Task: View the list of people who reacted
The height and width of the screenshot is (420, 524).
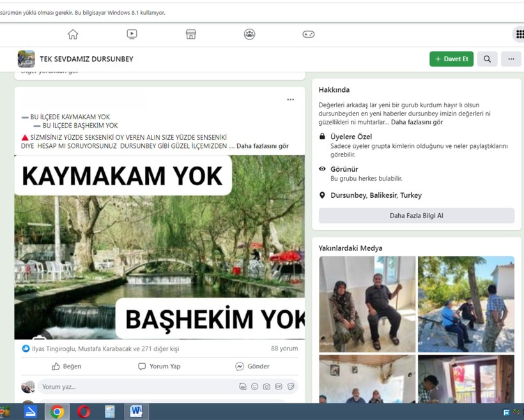Action: coord(105,349)
